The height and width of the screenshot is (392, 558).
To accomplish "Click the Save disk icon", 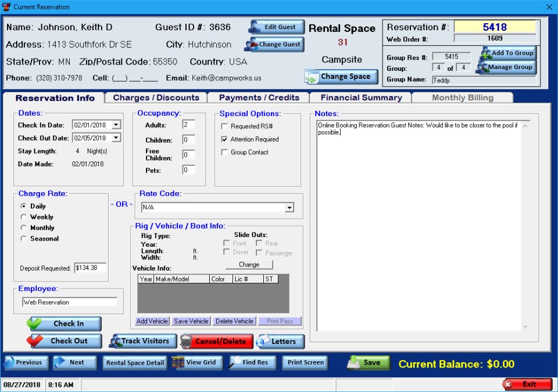I will [354, 363].
